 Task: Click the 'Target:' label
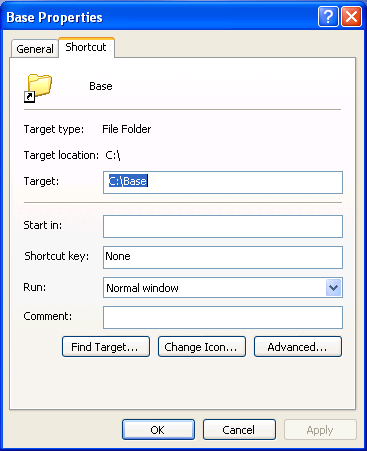tap(41, 181)
